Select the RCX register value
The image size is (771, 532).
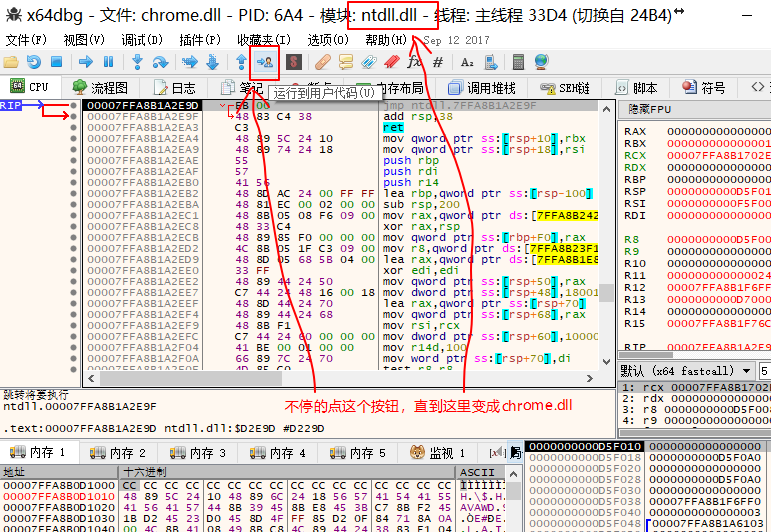719,155
